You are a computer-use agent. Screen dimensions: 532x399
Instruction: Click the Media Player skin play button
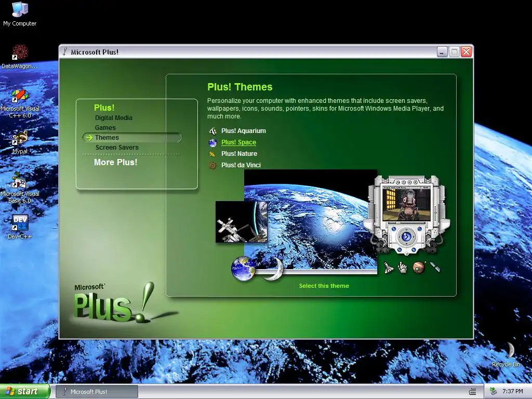(x=406, y=236)
